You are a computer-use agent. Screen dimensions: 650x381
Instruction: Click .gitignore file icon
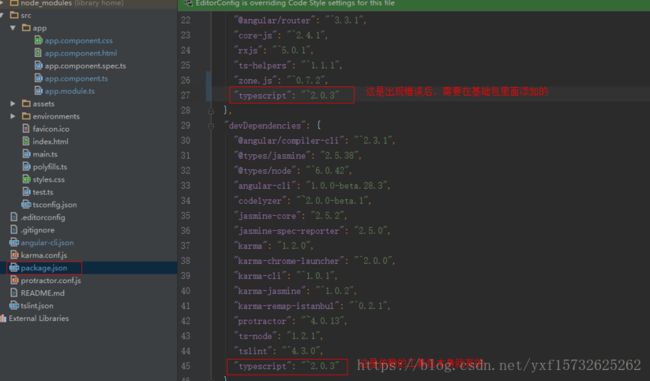click(x=14, y=229)
